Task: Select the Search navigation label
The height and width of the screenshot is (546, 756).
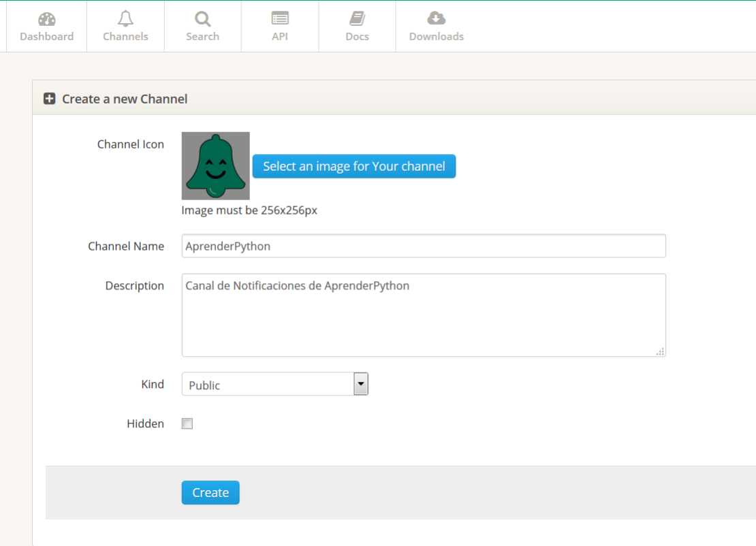Action: click(202, 37)
